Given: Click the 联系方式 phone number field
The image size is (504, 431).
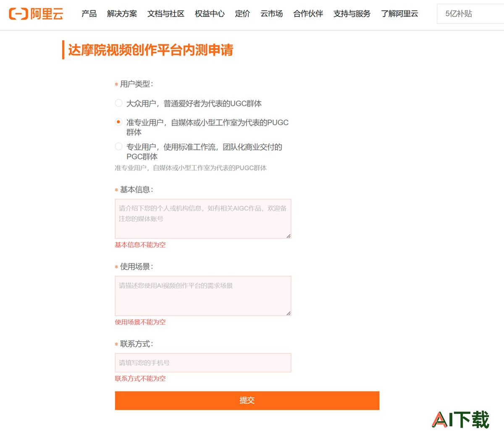Looking at the screenshot, I should coord(203,363).
